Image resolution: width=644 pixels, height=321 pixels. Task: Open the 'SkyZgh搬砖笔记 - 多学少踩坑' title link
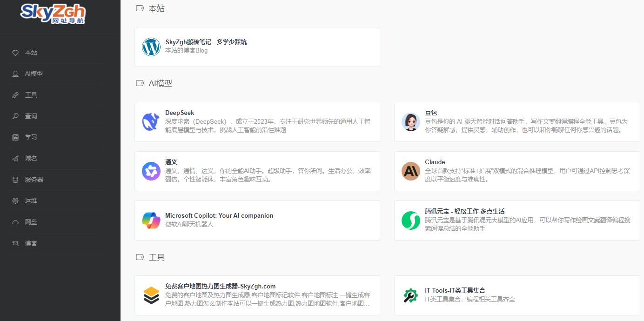pyautogui.click(x=206, y=42)
